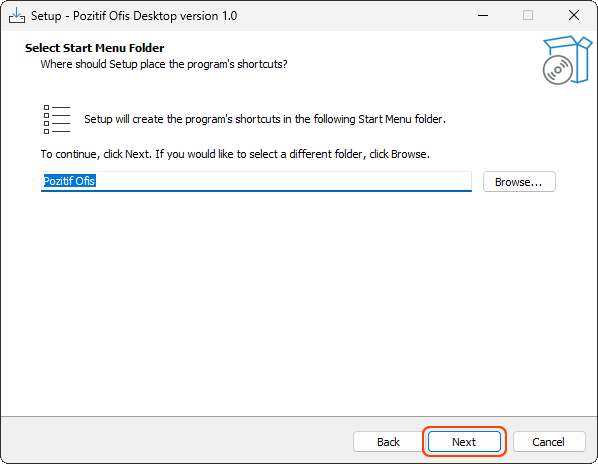Click the greyed-out maximize button
Viewport: 598px width, 464px height.
(528, 16)
